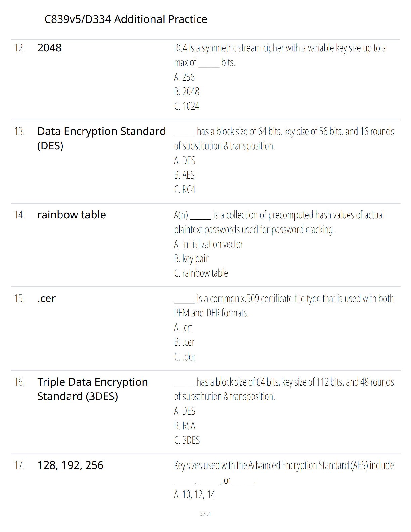Click the rainbow table term

click(x=72, y=215)
